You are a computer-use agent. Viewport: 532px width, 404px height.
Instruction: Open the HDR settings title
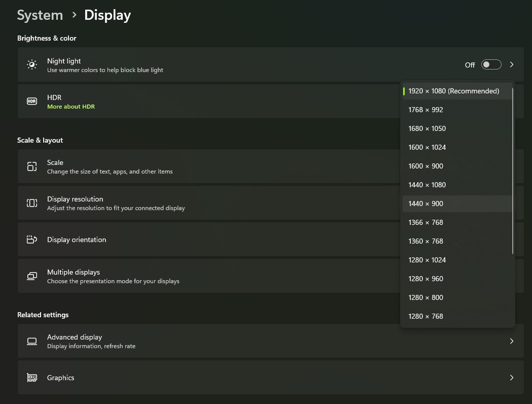[x=54, y=97]
